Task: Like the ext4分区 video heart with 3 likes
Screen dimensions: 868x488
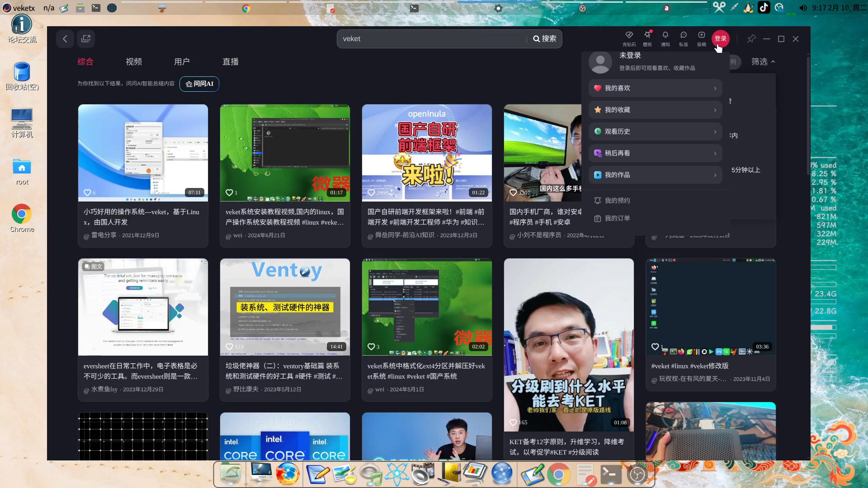Action: (x=371, y=347)
